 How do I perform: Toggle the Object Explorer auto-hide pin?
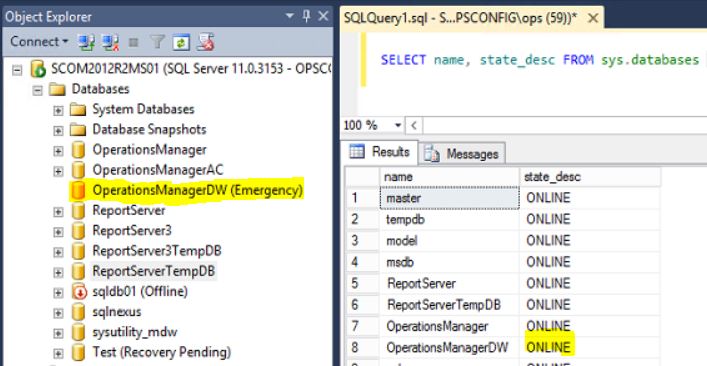pos(307,17)
